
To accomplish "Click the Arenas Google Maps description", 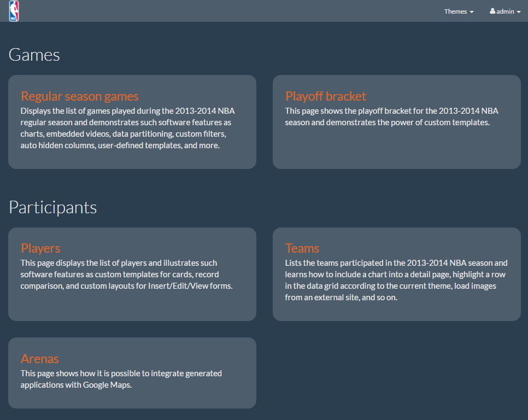I will click(121, 379).
